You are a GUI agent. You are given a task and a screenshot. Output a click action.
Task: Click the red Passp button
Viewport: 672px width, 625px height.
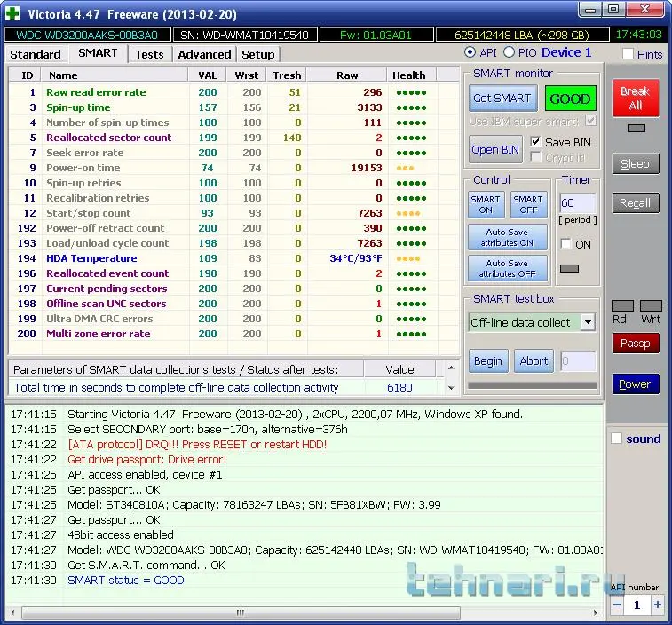pos(636,344)
